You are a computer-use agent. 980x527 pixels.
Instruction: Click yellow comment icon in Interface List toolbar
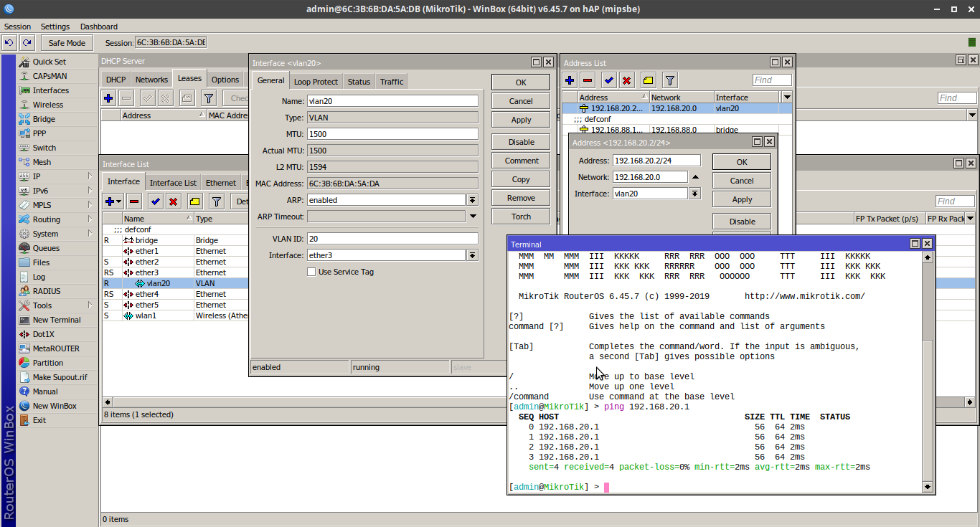pos(194,201)
